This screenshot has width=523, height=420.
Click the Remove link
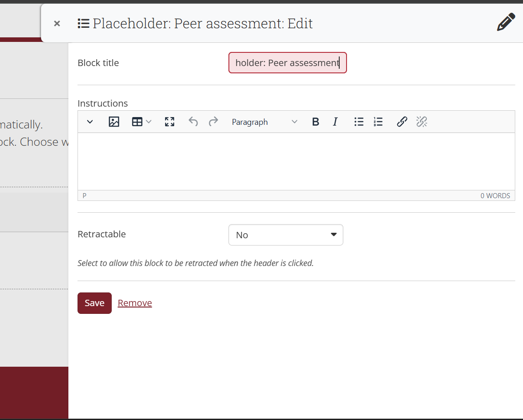(x=135, y=303)
